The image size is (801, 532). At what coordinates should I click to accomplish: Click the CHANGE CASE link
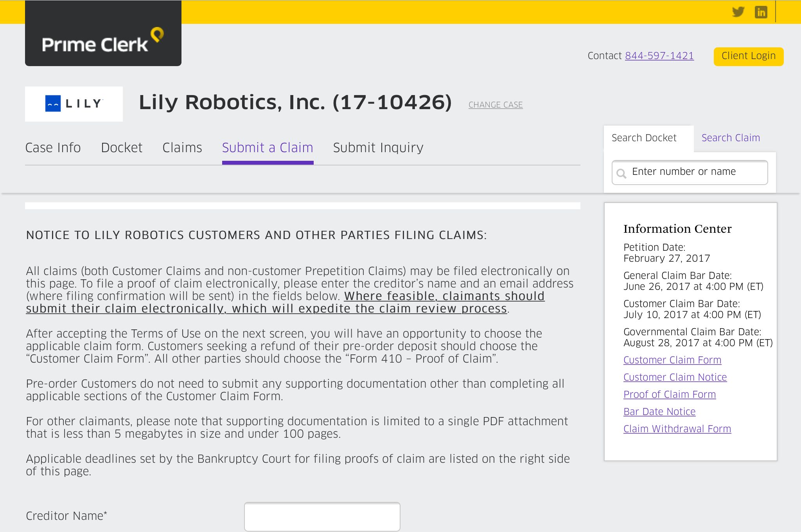point(495,104)
